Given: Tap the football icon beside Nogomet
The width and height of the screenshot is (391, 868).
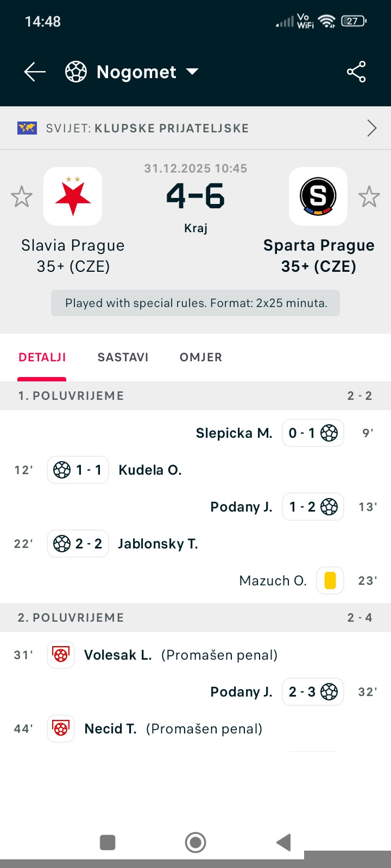Looking at the screenshot, I should click(x=75, y=72).
